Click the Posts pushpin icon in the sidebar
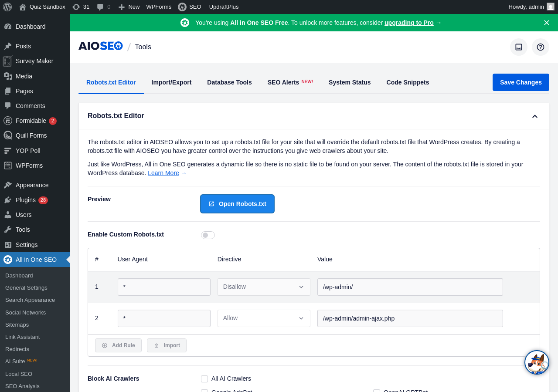 (x=8, y=46)
